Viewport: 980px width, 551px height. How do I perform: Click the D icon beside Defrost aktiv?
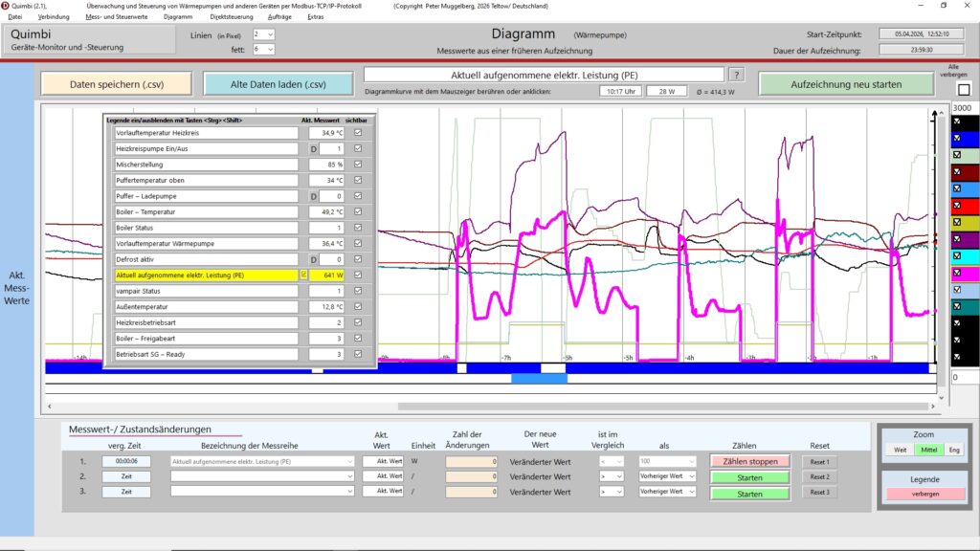tap(312, 259)
